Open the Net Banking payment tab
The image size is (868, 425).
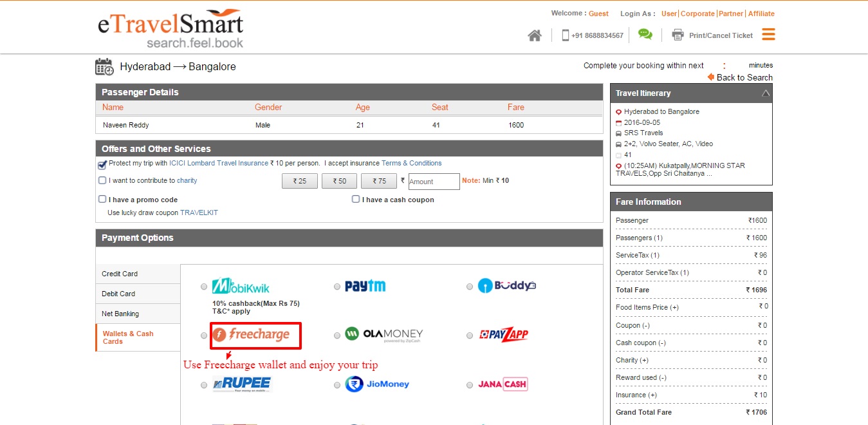(138, 314)
